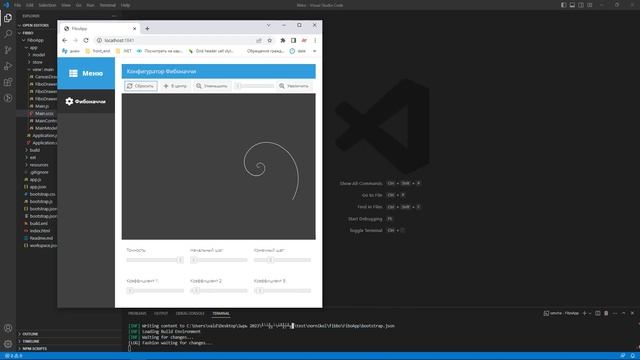Open the Grid header cell styl... bookmark
Image resolution: width=640 pixels, height=360 pixels.
(x=211, y=51)
